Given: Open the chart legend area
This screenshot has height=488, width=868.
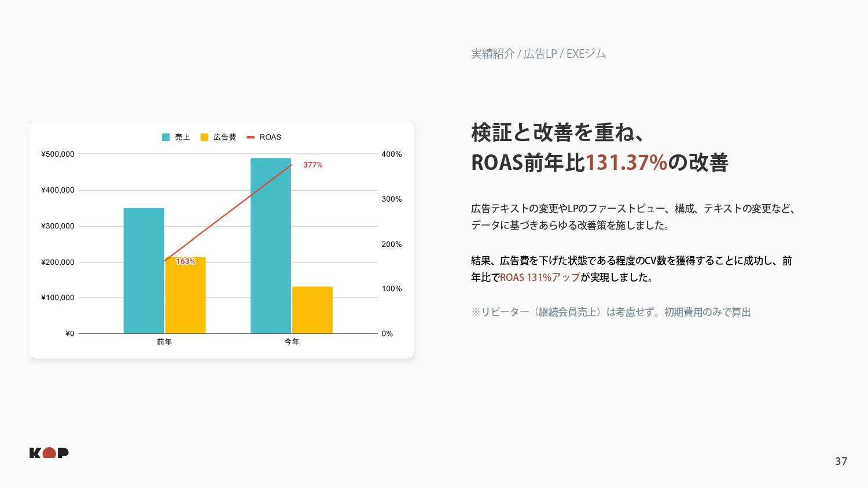Looking at the screenshot, I should point(220,137).
